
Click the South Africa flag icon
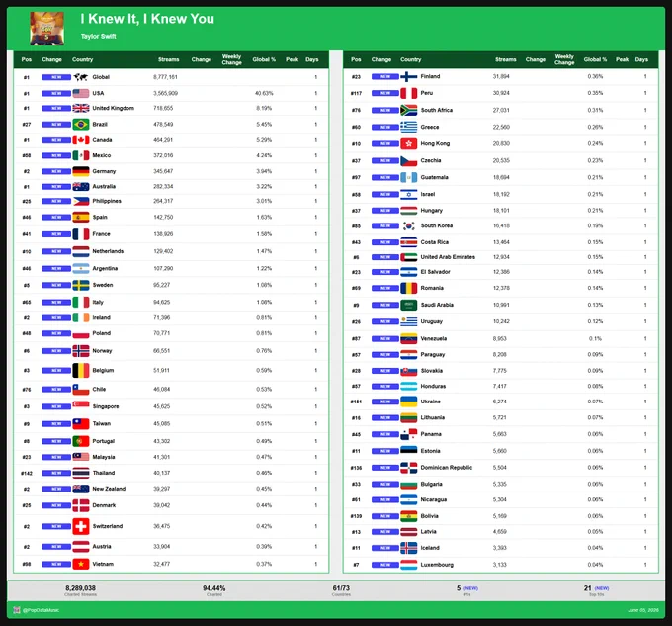(x=408, y=110)
